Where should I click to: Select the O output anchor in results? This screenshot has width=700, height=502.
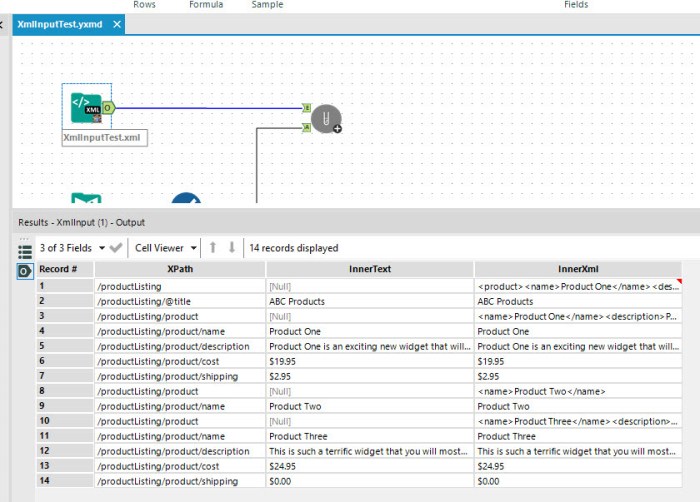tap(25, 271)
